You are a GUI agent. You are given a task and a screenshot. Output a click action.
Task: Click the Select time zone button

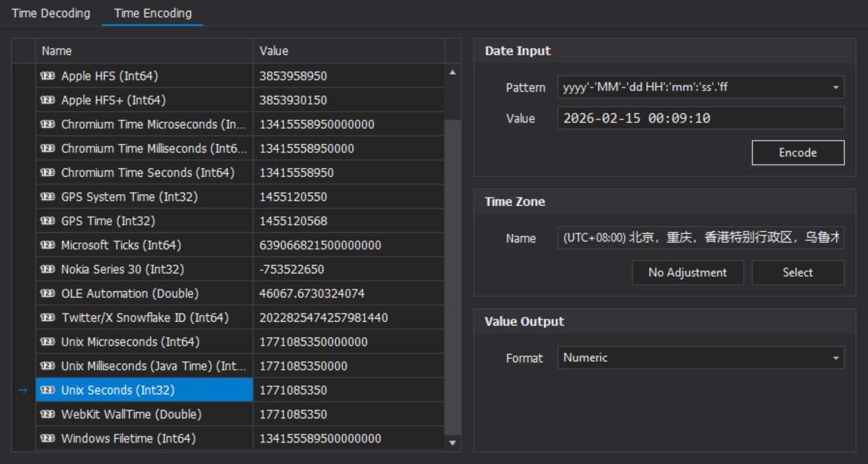click(x=798, y=273)
